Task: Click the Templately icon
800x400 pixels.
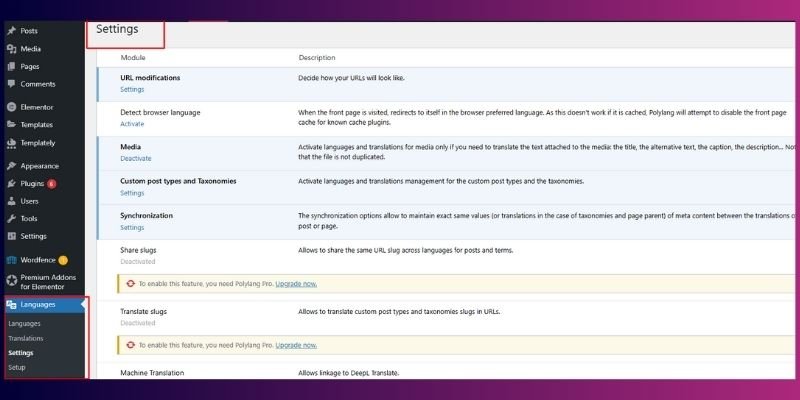Action: click(12, 143)
